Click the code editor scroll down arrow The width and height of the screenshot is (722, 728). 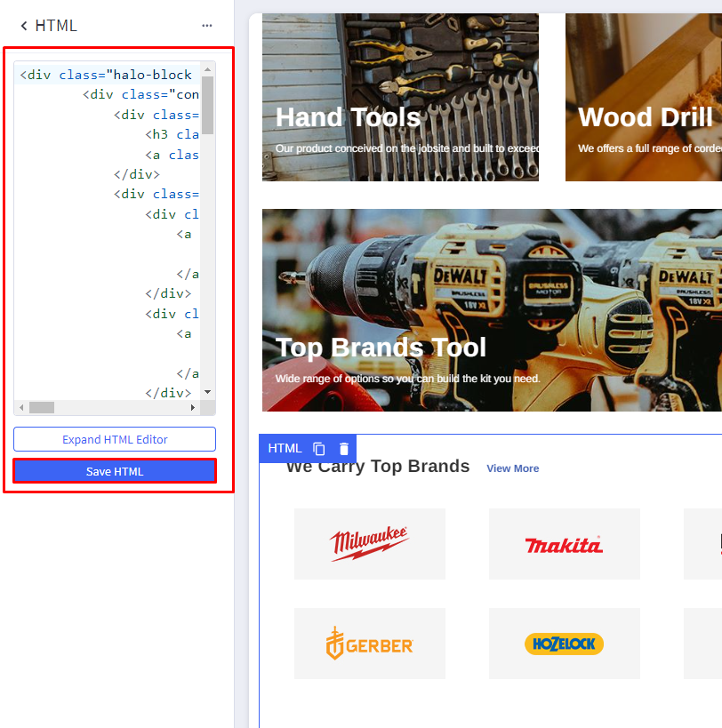click(x=207, y=392)
